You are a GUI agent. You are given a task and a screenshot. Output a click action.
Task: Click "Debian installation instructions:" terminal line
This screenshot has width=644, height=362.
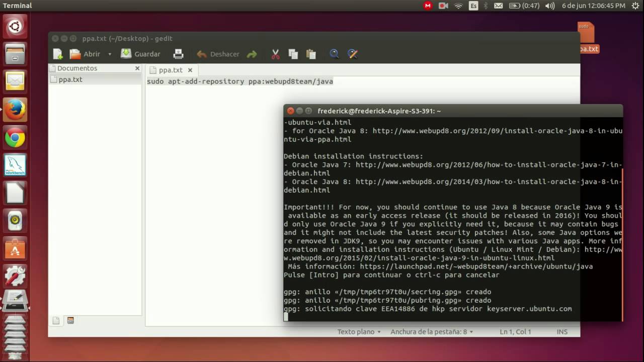pos(353,156)
